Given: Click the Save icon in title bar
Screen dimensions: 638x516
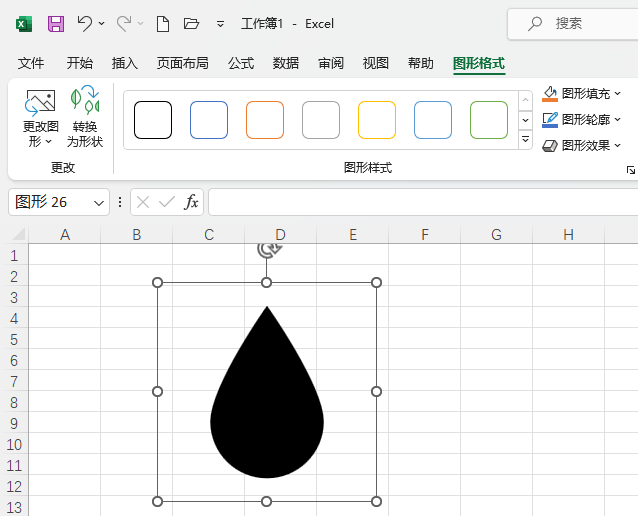Looking at the screenshot, I should click(56, 23).
